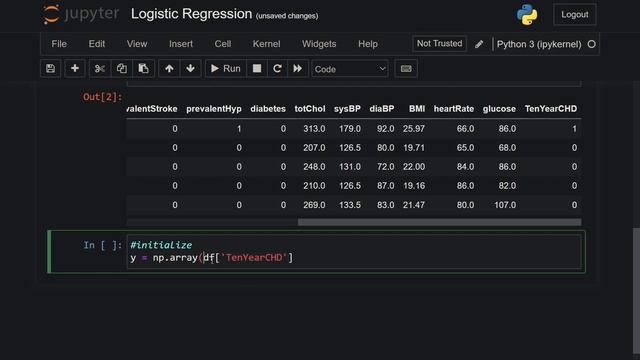The width and height of the screenshot is (640, 360).
Task: Open the View menu
Action: click(137, 44)
